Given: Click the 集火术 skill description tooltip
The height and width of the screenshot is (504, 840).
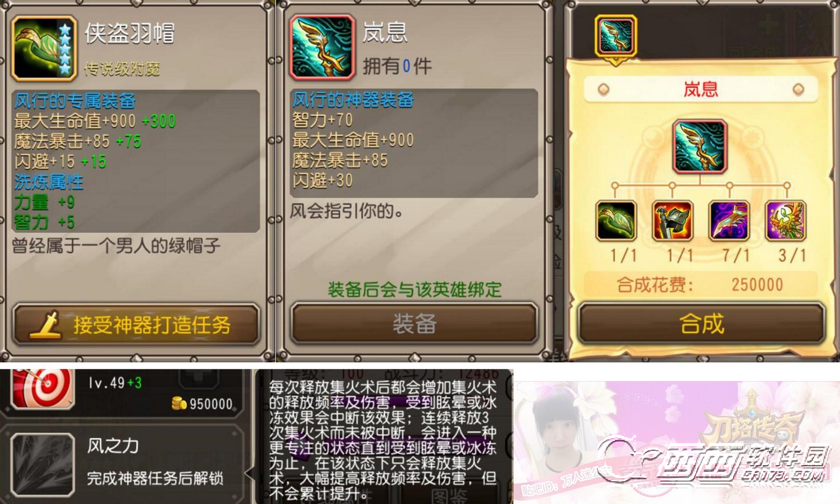Looking at the screenshot, I should point(383,440).
